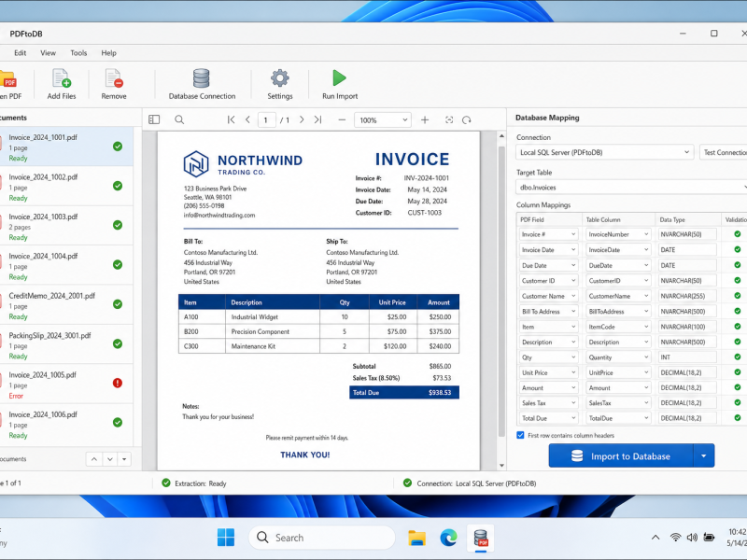Open the Invoice # PDF field dropdown
This screenshot has width=747, height=560.
[548, 234]
